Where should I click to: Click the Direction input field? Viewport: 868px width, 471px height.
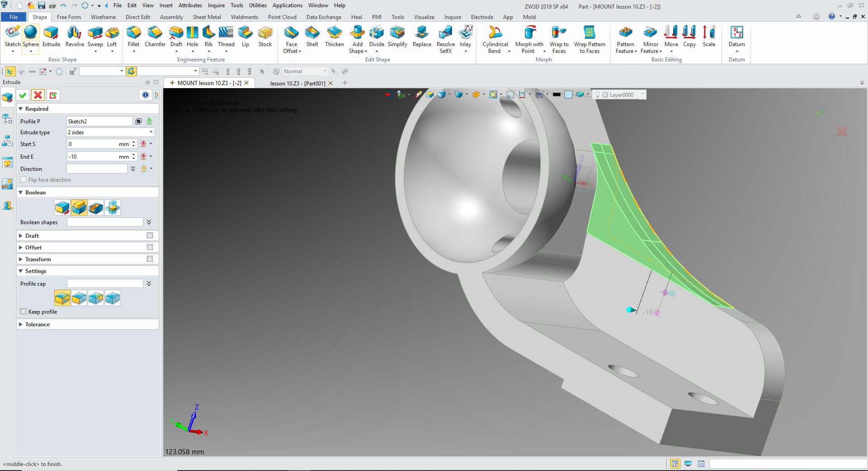tap(97, 169)
